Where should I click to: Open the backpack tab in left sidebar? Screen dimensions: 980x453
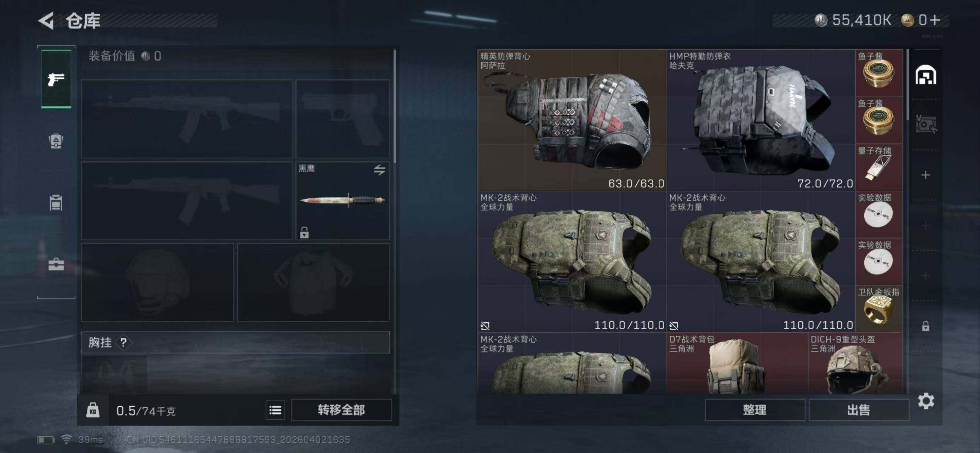56,141
